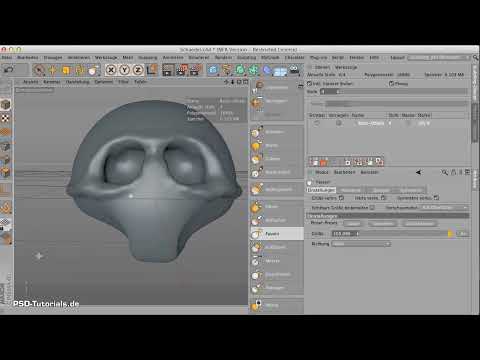This screenshot has height=360, width=480.
Task: Open the viewport Kameras menu
Action: pyautogui.click(x=52, y=82)
